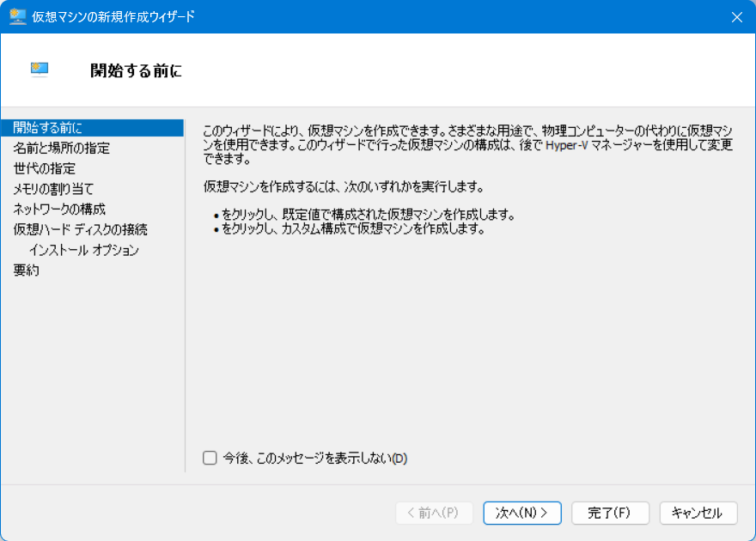Viewport: 756px width, 541px height.
Task: Switch to the 要約 page
Action: click(26, 270)
